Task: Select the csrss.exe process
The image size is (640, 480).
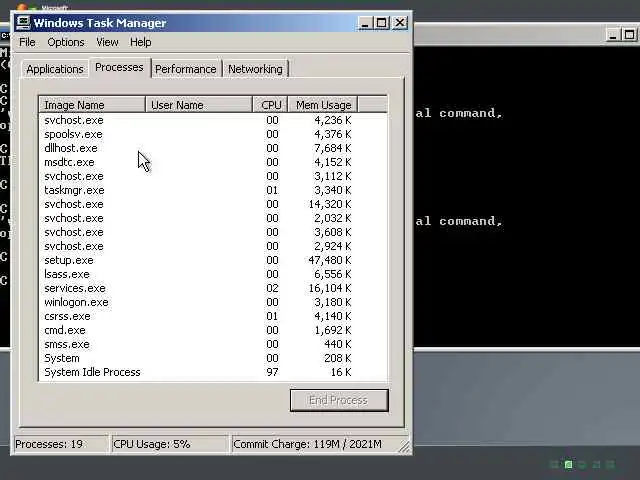Action: point(213,316)
